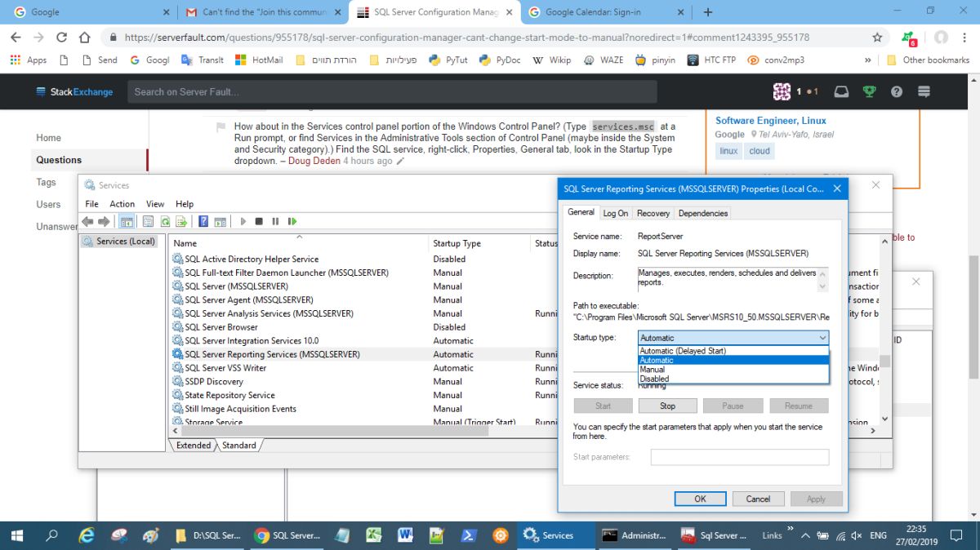Go to Questions in the left nav
The image size is (980, 550).
tap(59, 160)
